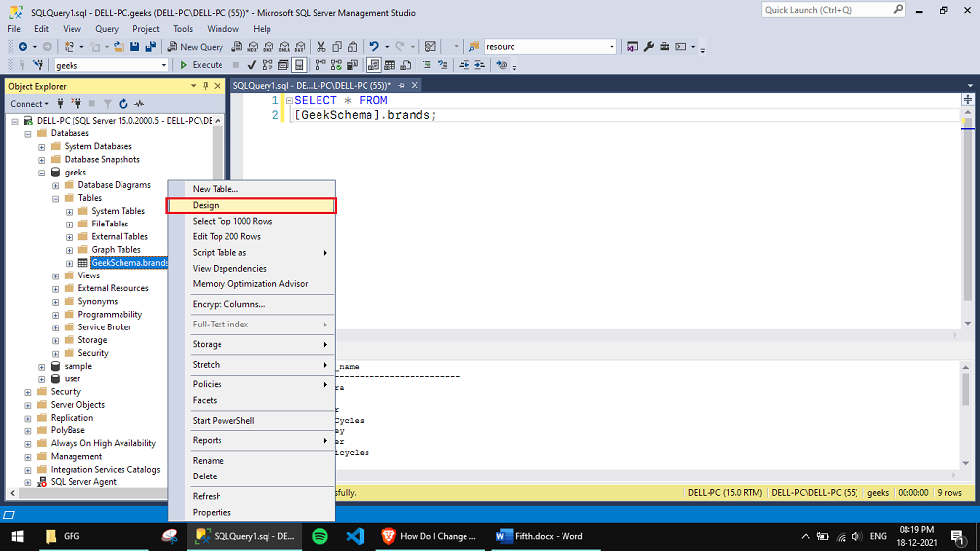Image resolution: width=980 pixels, height=551 pixels.
Task: Open the Spotify icon in the taskbar
Action: tap(319, 536)
